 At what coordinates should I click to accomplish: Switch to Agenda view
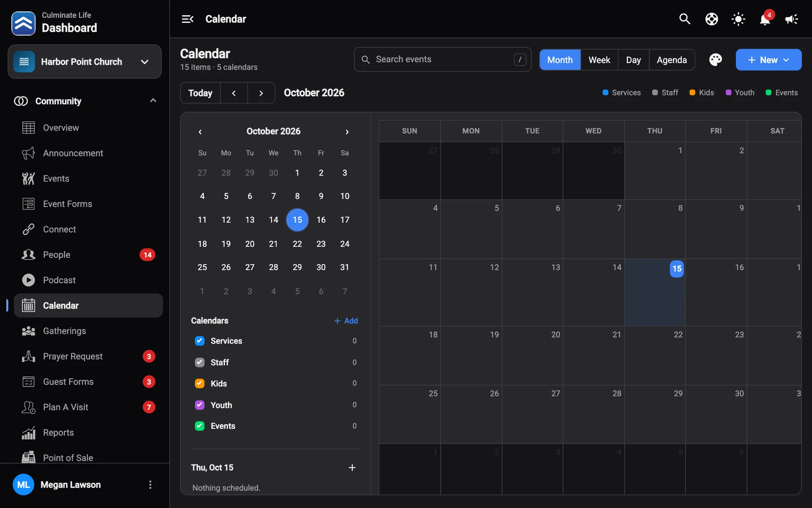point(672,60)
